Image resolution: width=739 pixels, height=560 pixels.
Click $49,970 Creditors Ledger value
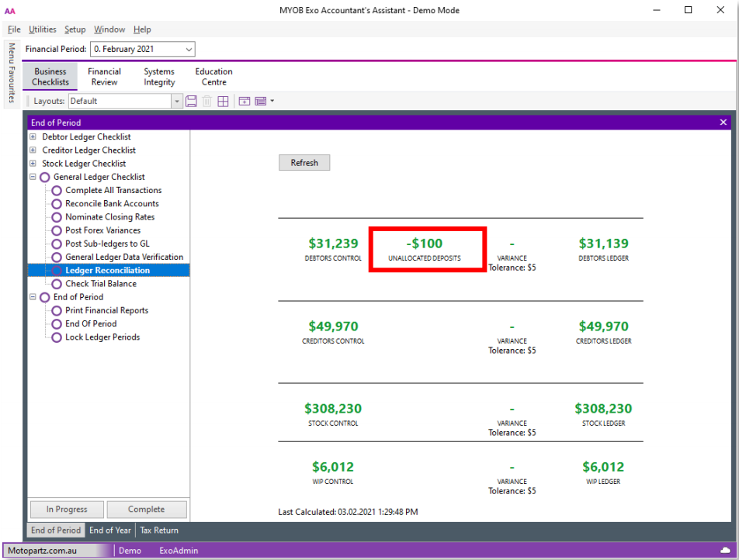click(x=604, y=327)
